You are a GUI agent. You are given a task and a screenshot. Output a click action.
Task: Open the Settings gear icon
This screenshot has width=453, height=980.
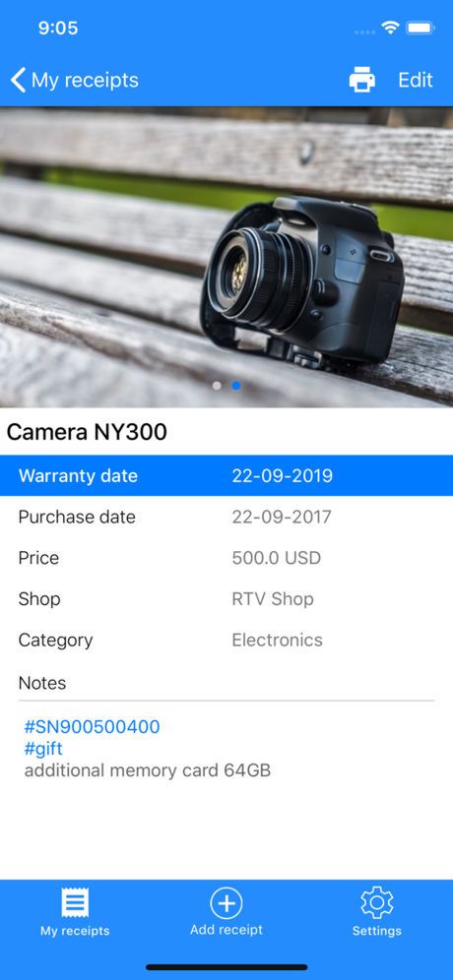376,902
